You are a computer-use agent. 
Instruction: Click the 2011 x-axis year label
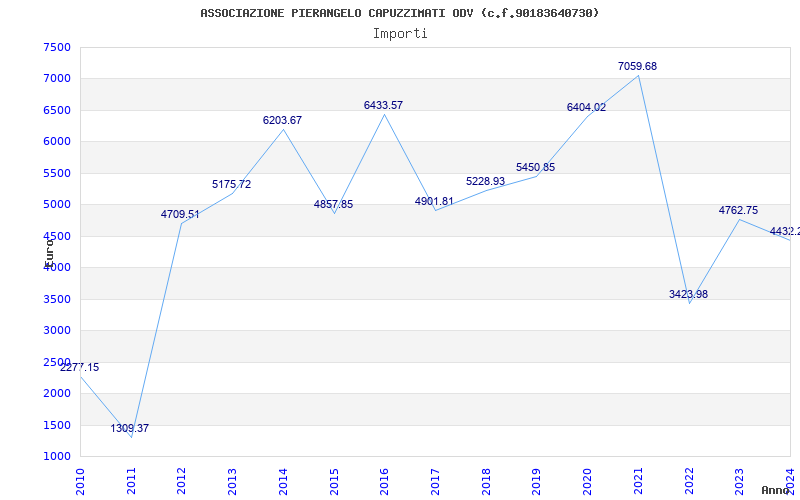tap(131, 482)
